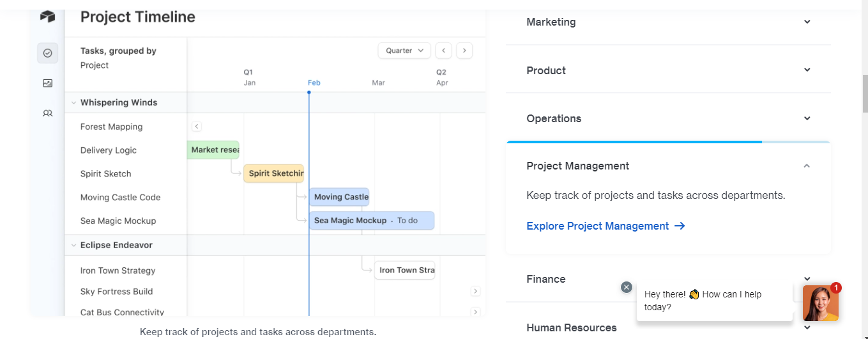The image size is (868, 339).
Task: Dismiss the chat greeting with X
Action: click(x=627, y=287)
